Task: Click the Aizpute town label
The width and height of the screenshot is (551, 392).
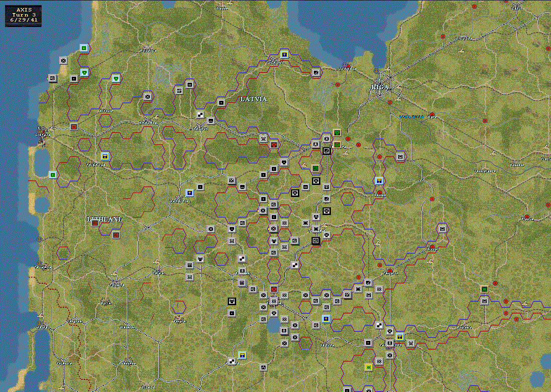Action: pos(106,110)
